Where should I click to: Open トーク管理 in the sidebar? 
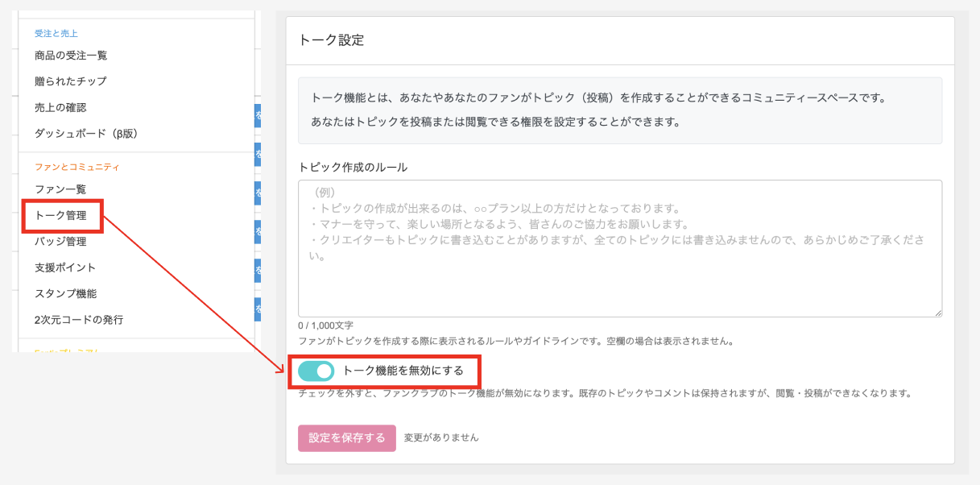coord(60,216)
